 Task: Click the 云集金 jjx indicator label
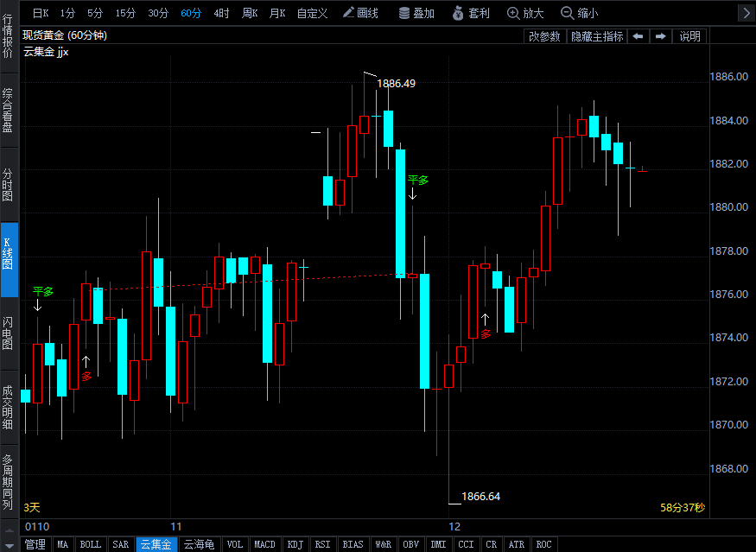[x=46, y=52]
